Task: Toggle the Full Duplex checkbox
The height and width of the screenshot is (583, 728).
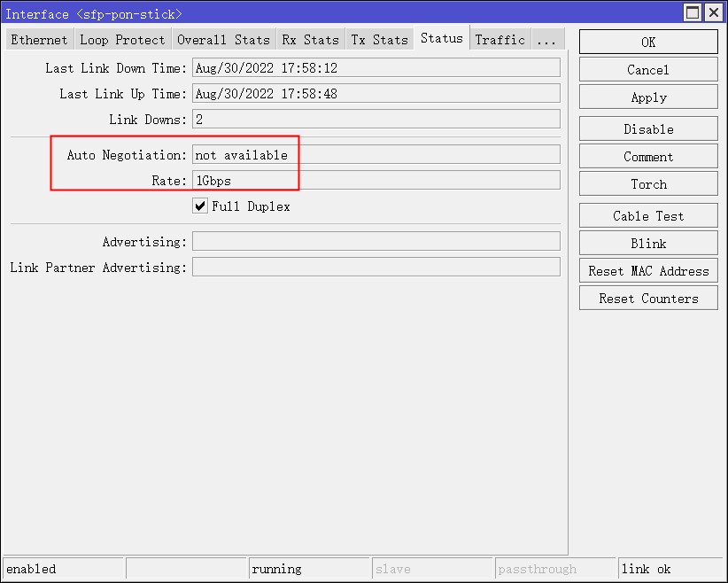Action: (200, 206)
